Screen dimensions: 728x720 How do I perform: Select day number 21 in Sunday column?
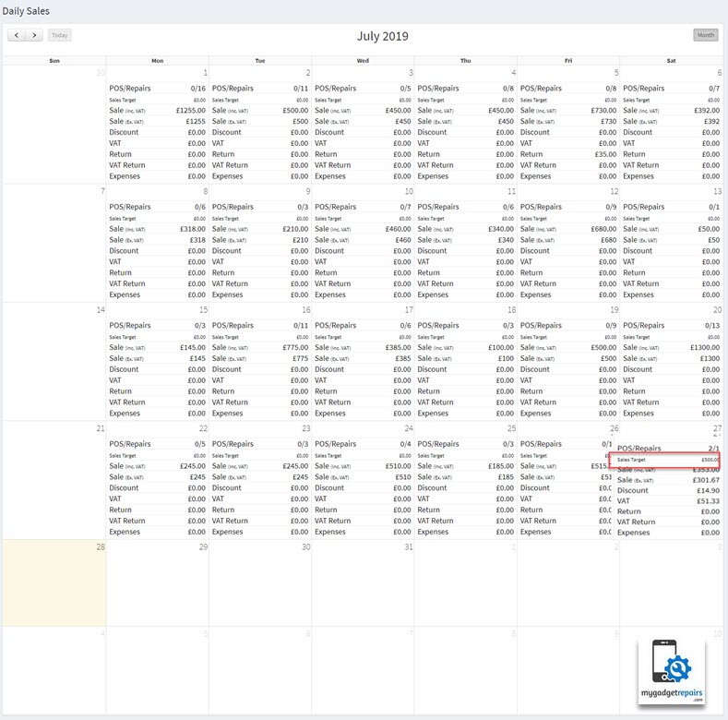click(101, 428)
